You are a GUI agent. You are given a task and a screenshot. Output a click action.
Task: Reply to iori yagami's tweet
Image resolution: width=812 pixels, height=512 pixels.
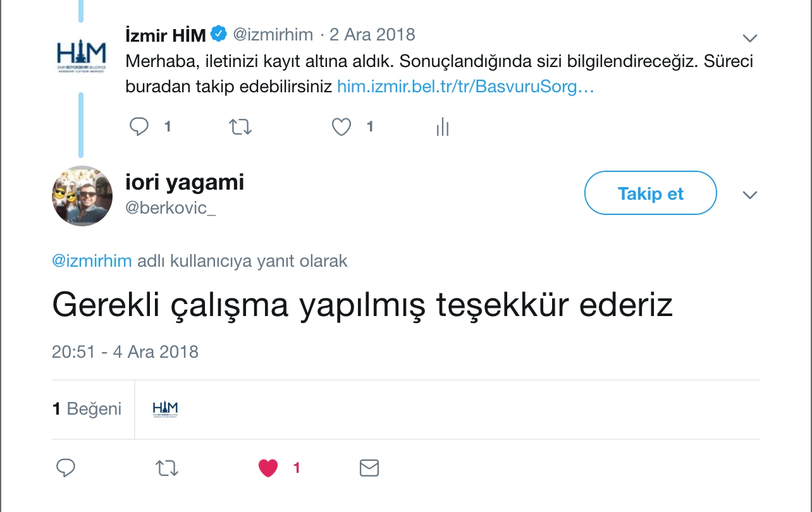pyautogui.click(x=66, y=468)
